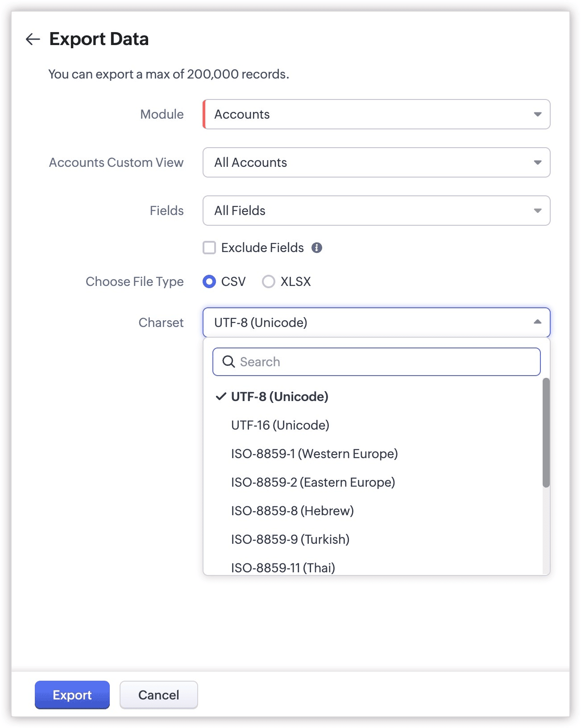Click the charset list scrollbar
581x728 pixels.
546,433
